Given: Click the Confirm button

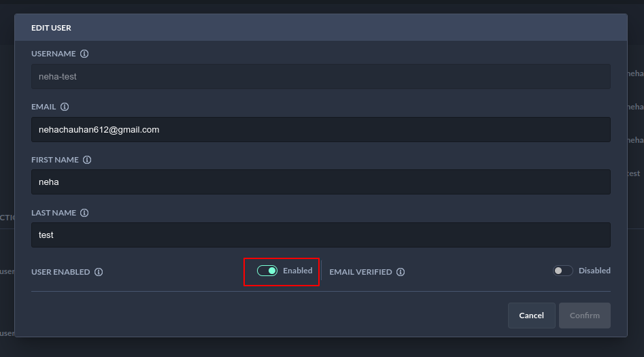Looking at the screenshot, I should pos(584,316).
